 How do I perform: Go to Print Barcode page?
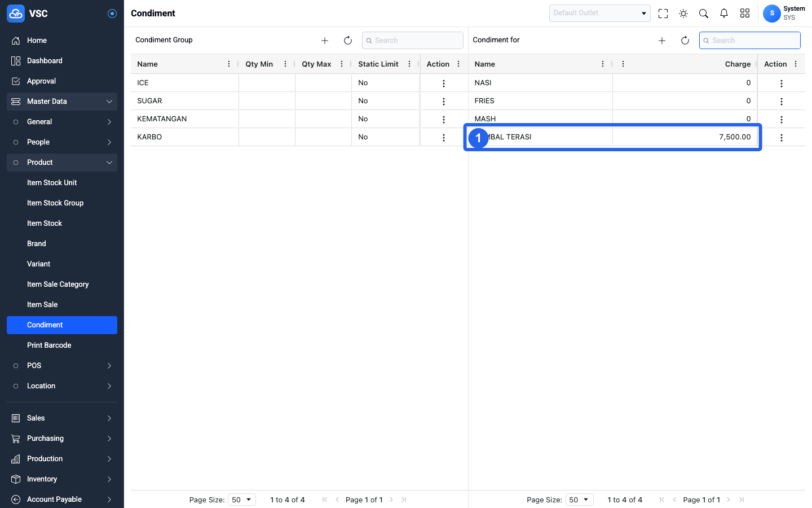tap(49, 345)
